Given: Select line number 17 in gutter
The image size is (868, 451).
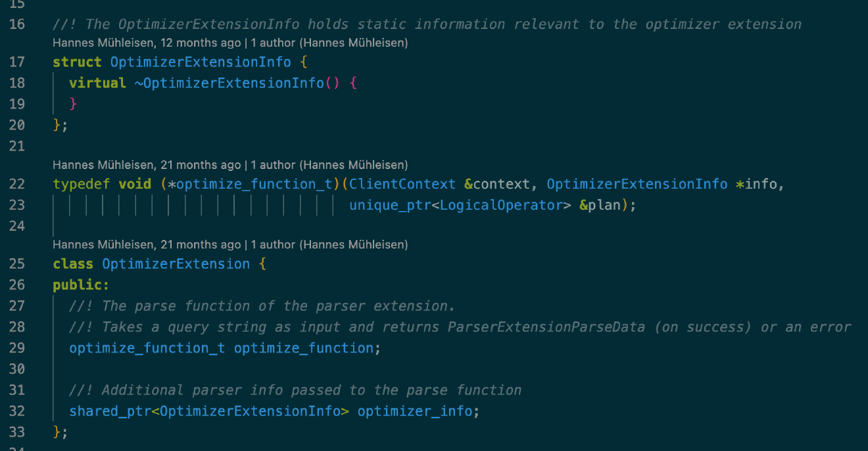Looking at the screenshot, I should pyautogui.click(x=16, y=62).
